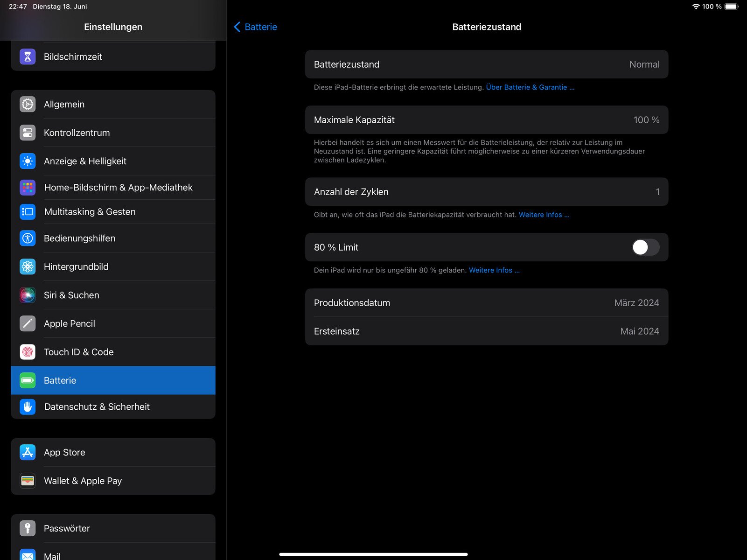747x560 pixels.
Task: Open Bildschirmzeit settings
Action: point(113,56)
